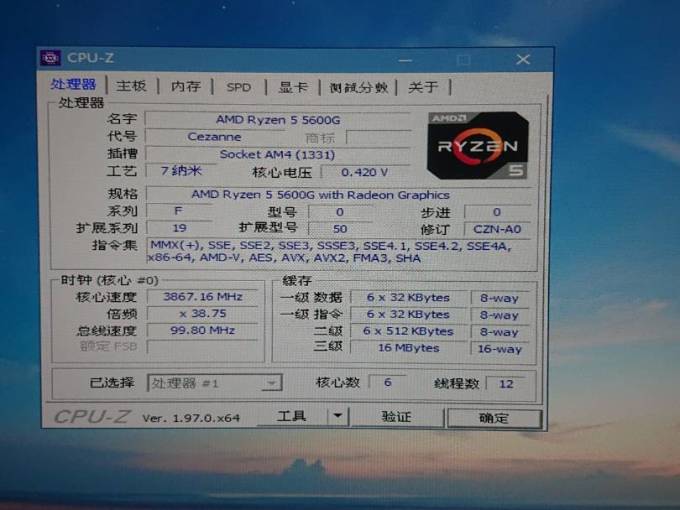
Task: Click the multiplier value x 38.75
Action: [x=203, y=314]
